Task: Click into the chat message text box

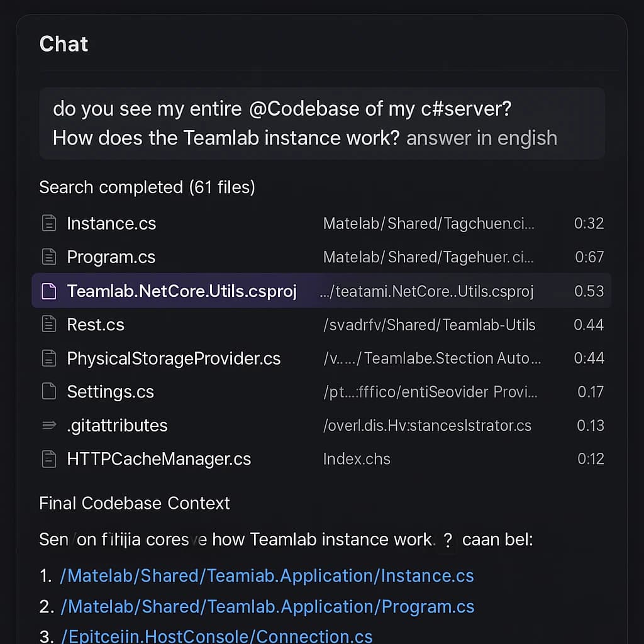Action: (321, 123)
